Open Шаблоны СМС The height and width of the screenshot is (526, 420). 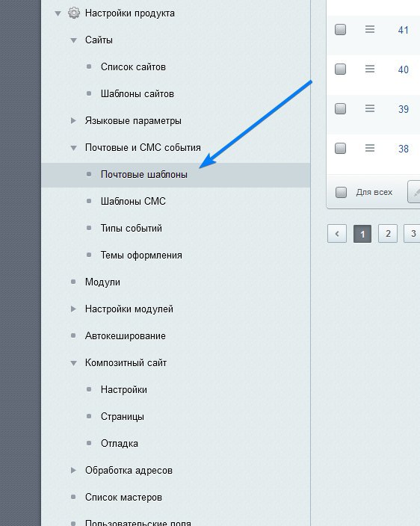[133, 201]
